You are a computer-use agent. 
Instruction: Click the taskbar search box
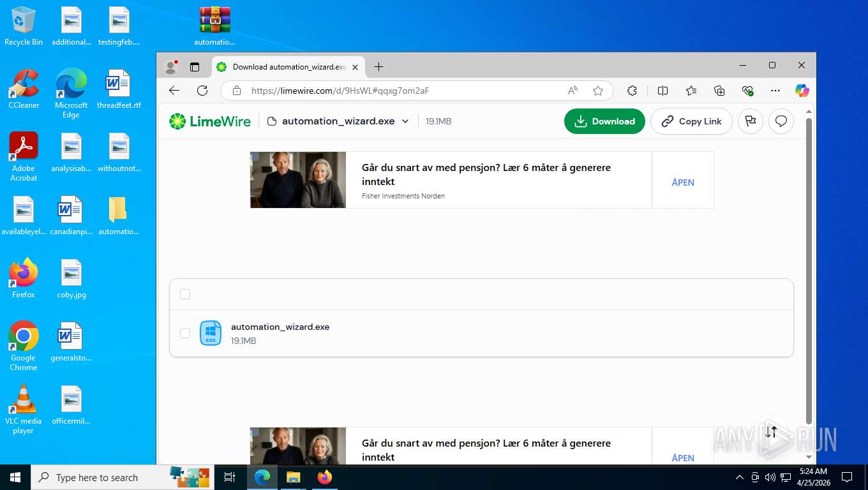coord(123,477)
